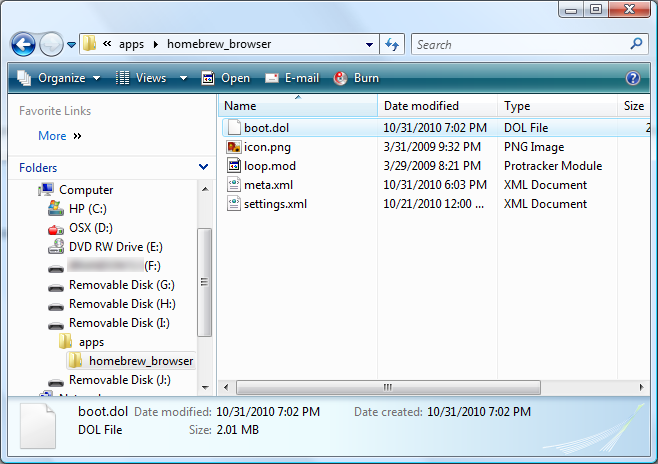658x464 pixels.
Task: Click the loop.mod file icon
Action: (x=234, y=165)
